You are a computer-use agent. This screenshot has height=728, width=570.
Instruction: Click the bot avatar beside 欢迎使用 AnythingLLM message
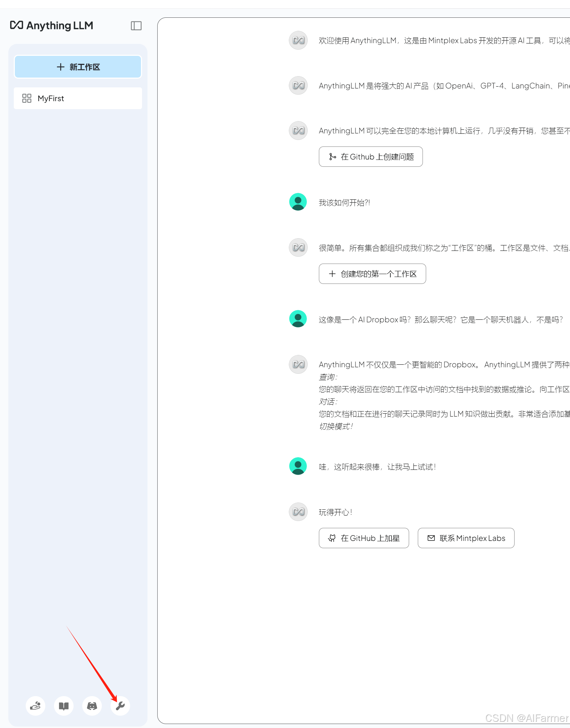298,40
